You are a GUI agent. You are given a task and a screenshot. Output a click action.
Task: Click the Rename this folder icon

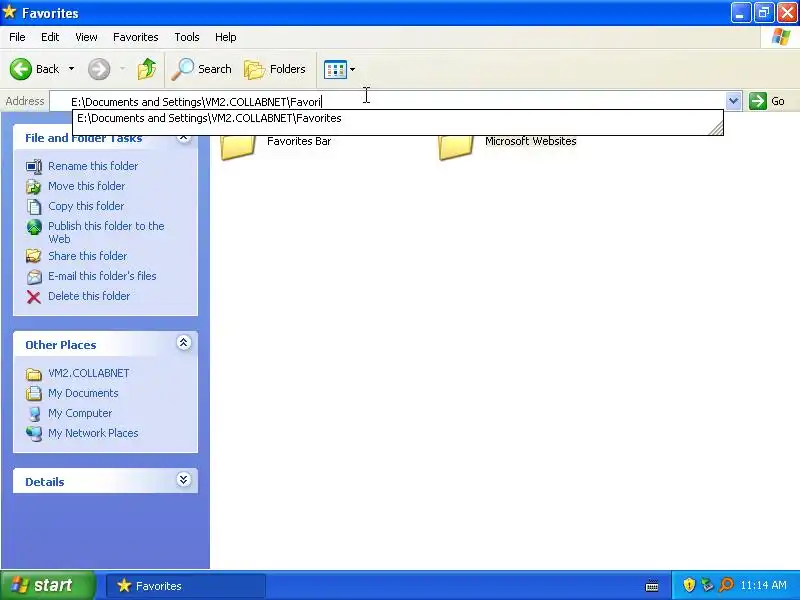(34, 166)
